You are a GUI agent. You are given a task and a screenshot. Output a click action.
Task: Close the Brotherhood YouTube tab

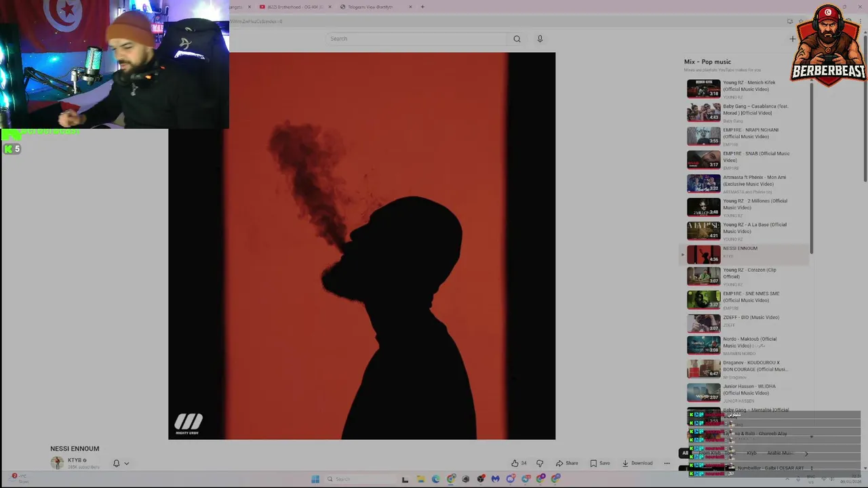coord(330,7)
